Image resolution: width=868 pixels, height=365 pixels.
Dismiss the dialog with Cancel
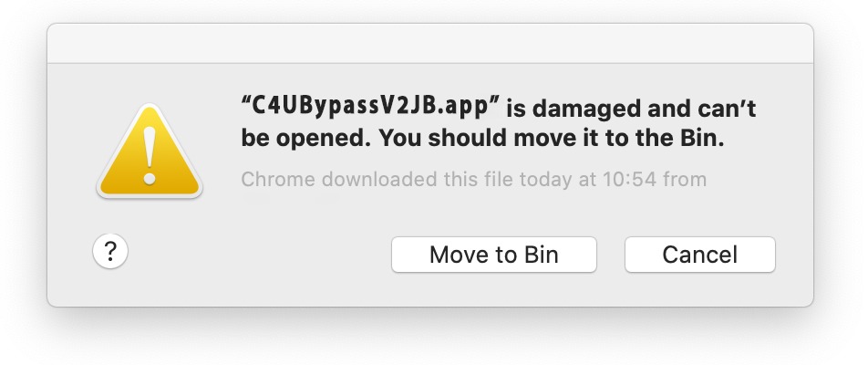coord(699,255)
